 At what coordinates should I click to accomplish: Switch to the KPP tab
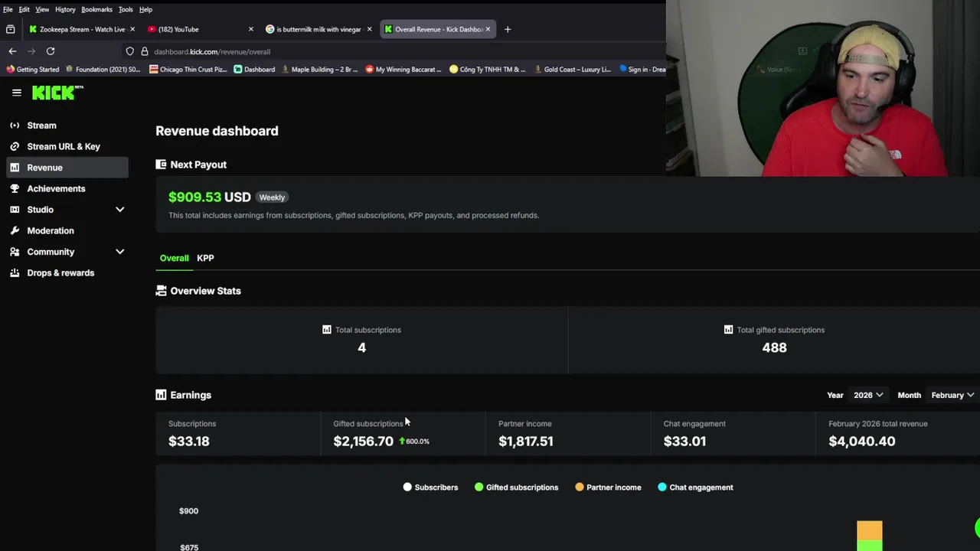(205, 258)
